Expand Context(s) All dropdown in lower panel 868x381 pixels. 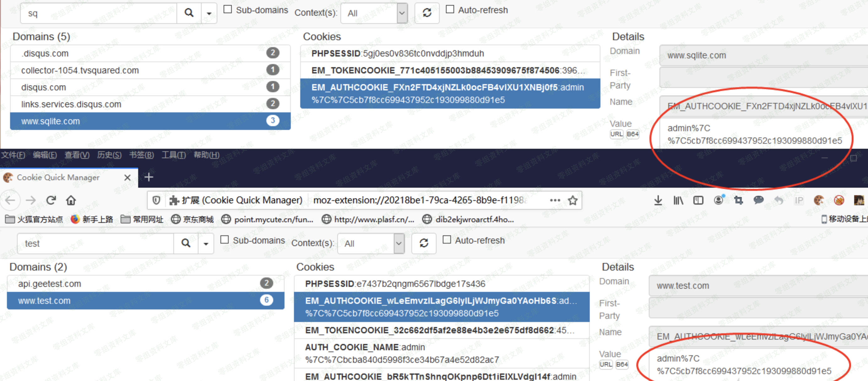[371, 243]
